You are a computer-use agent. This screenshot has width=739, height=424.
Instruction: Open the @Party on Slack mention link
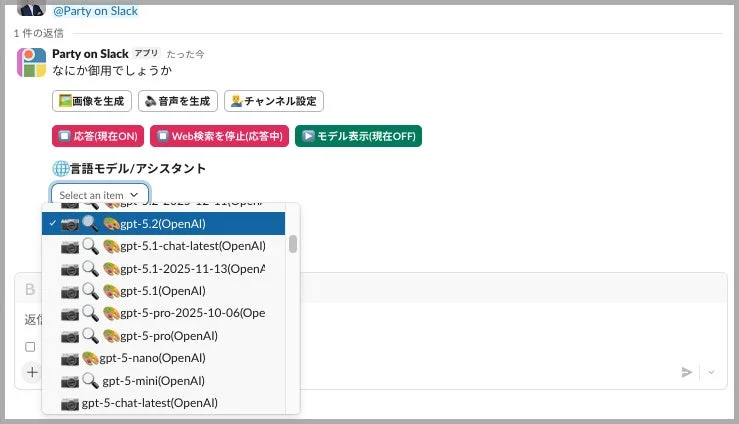point(96,11)
